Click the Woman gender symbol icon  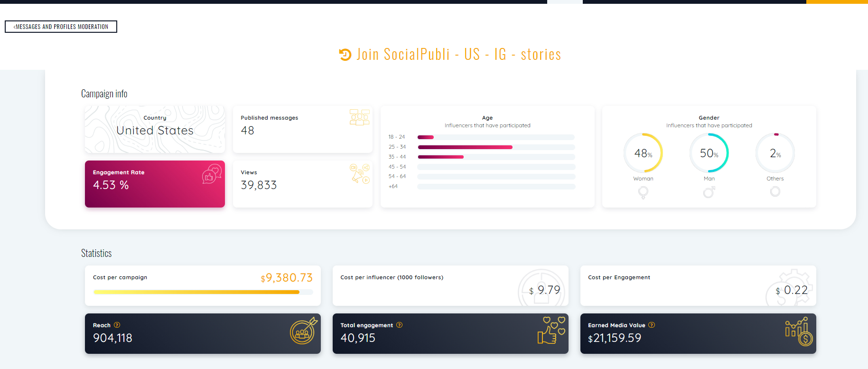click(x=643, y=192)
